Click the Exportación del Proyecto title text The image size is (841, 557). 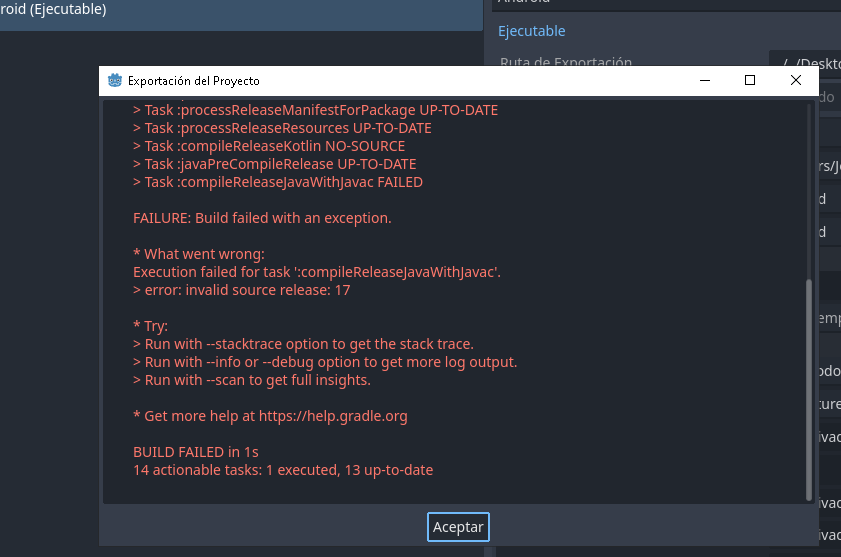point(193,81)
